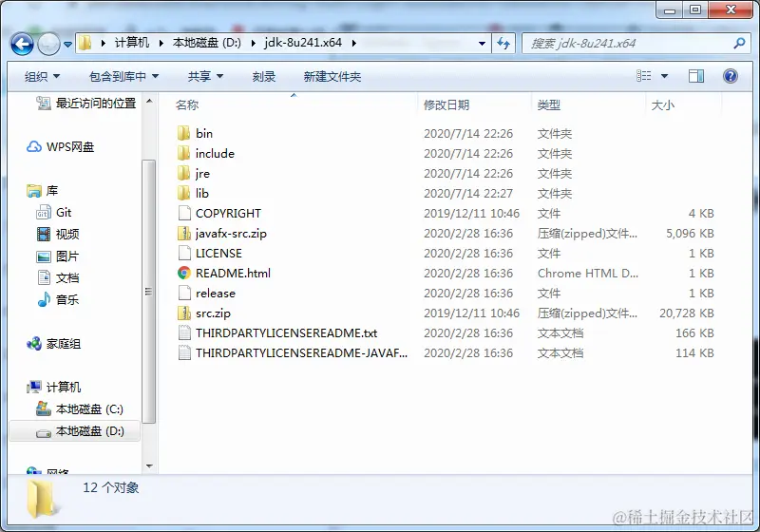The width and height of the screenshot is (760, 532).
Task: Click the sidebar scrollbar thumb
Action: [149, 292]
